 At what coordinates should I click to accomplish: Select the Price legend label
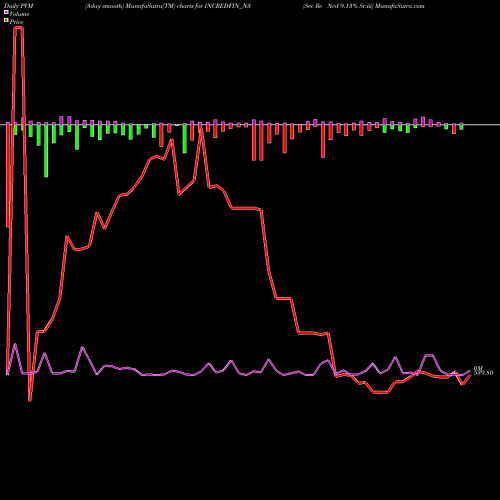coord(16,22)
